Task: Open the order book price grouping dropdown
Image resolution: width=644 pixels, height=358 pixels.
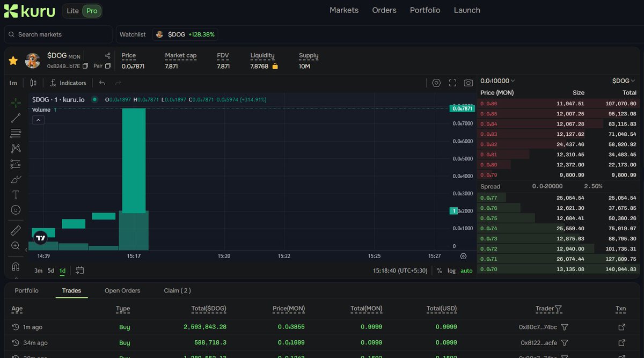Action: click(x=497, y=81)
